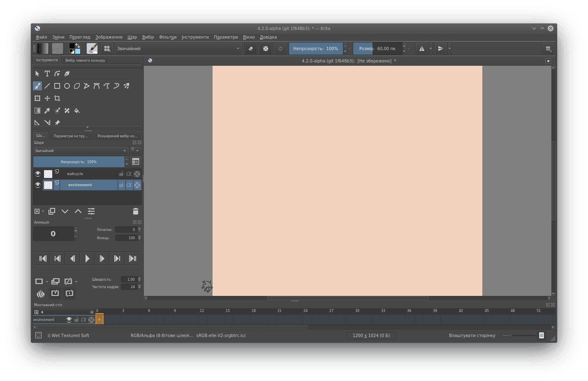Reload original brush preset button
This screenshot has height=381, width=588.
[x=280, y=48]
